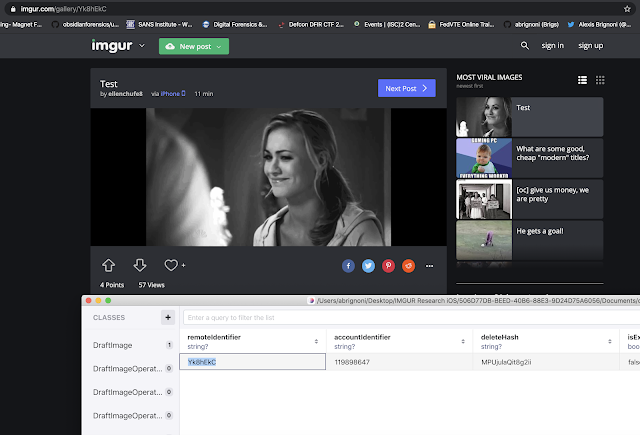Click the main post image
This screenshot has height=435, width=640.
pyautogui.click(x=268, y=177)
